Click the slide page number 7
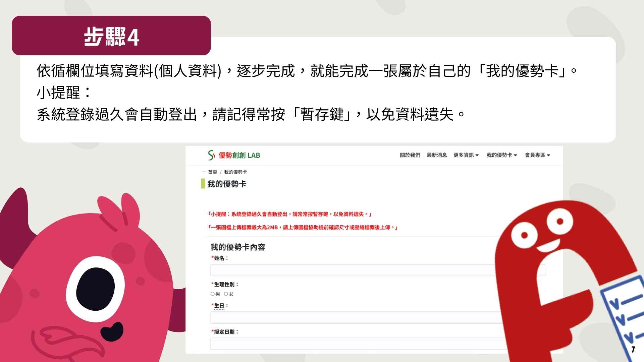The height and width of the screenshot is (362, 644). click(633, 350)
